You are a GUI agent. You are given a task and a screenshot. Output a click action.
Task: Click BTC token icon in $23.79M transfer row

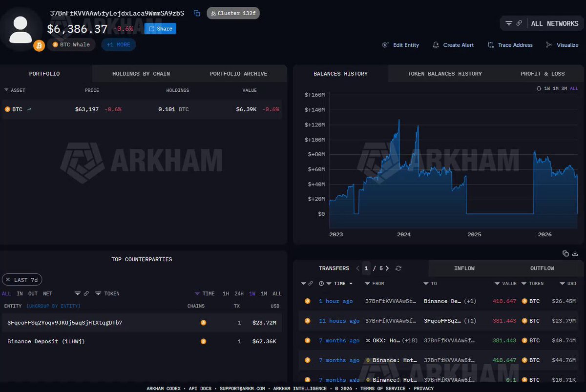(524, 321)
